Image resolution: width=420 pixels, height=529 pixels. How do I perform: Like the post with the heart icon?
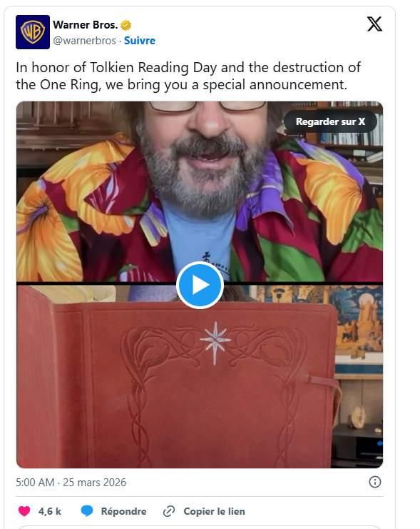tap(24, 511)
